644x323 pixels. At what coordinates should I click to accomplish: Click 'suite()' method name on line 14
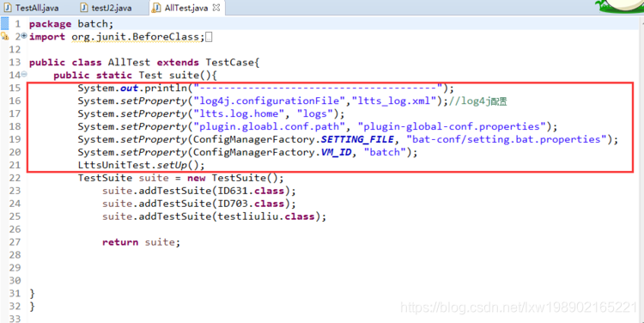pos(190,76)
